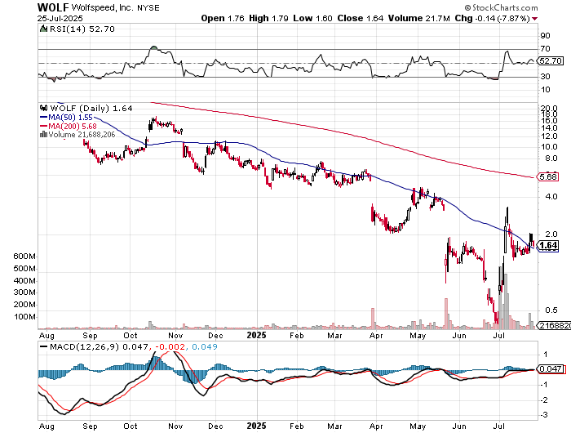The height and width of the screenshot is (433, 571).
Task: Click the candlestick icon before WOLF (Daily)
Action: coord(44,108)
